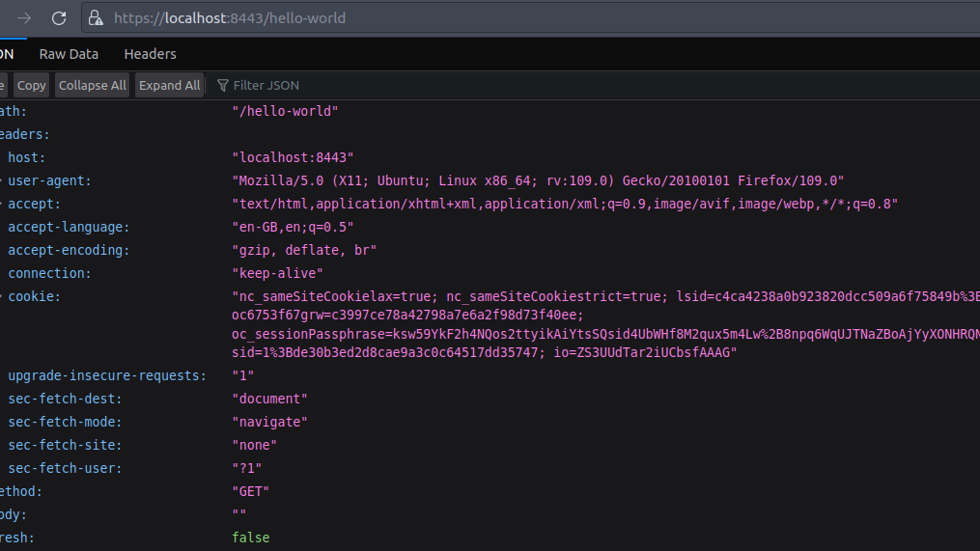980x551 pixels.
Task: Click the oc_sessionPassphrase cookie line
Action: pyautogui.click(x=605, y=334)
